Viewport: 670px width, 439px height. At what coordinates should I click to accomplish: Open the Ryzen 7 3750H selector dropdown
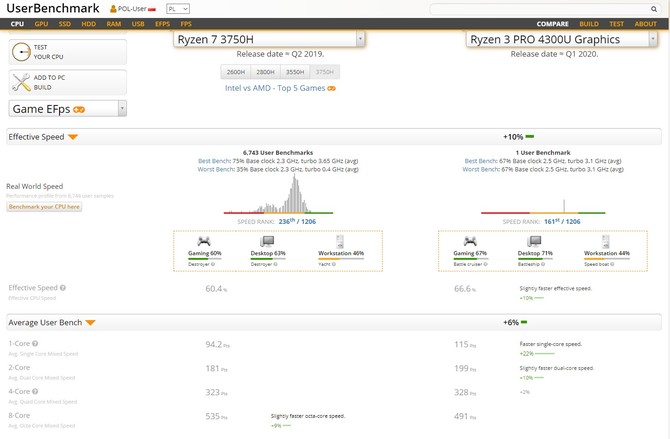click(269, 39)
